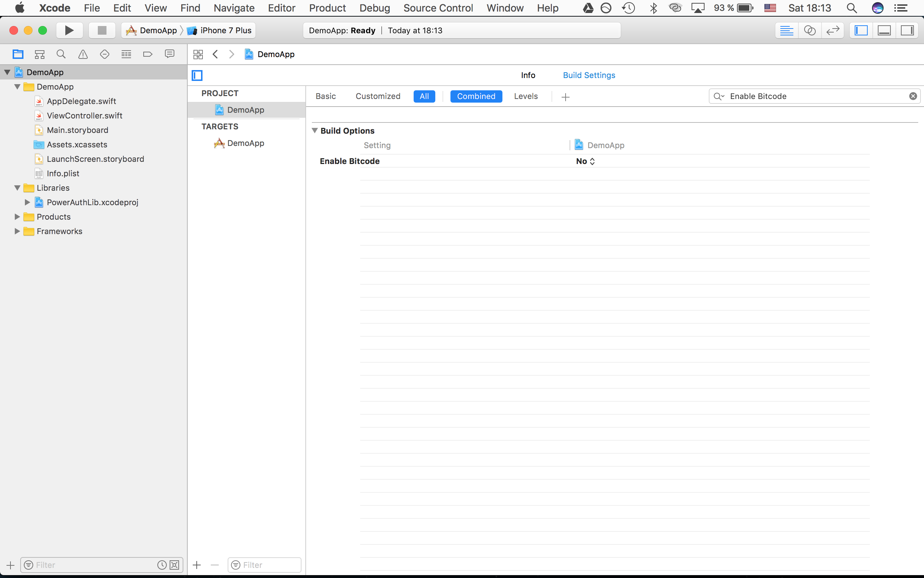
Task: Toggle the Navigator panel visibility
Action: (861, 30)
